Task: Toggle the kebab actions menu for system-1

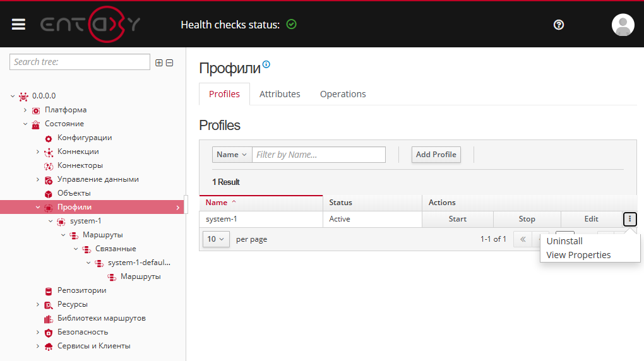Action: (629, 219)
